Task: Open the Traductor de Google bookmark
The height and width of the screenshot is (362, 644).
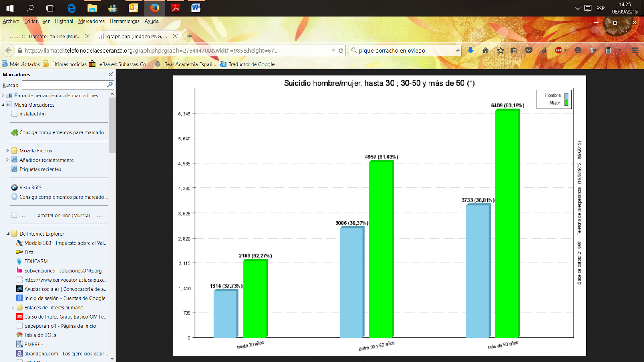Action: [248, 64]
